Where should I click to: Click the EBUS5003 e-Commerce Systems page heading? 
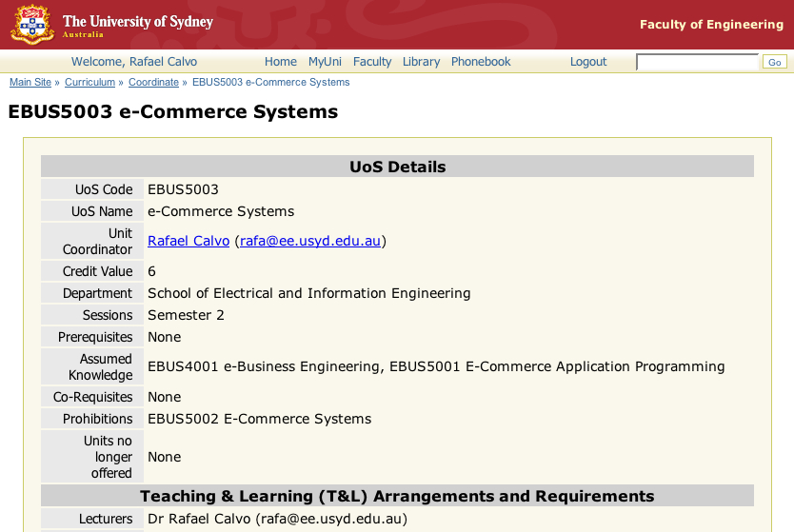pyautogui.click(x=172, y=111)
